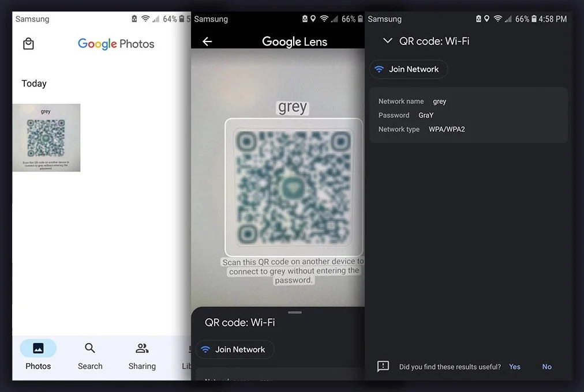The height and width of the screenshot is (392, 584).
Task: Switch to the Sharing tab
Action: click(142, 356)
